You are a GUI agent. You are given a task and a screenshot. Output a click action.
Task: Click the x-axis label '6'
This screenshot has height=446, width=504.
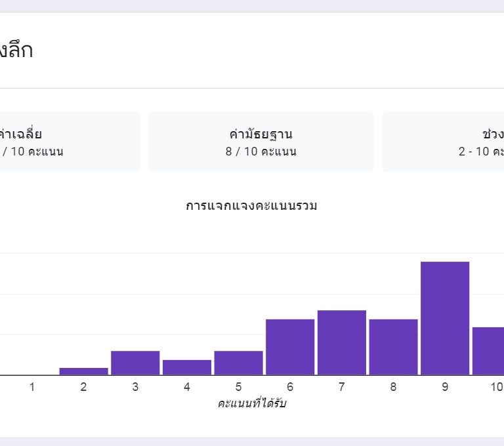tap(290, 387)
